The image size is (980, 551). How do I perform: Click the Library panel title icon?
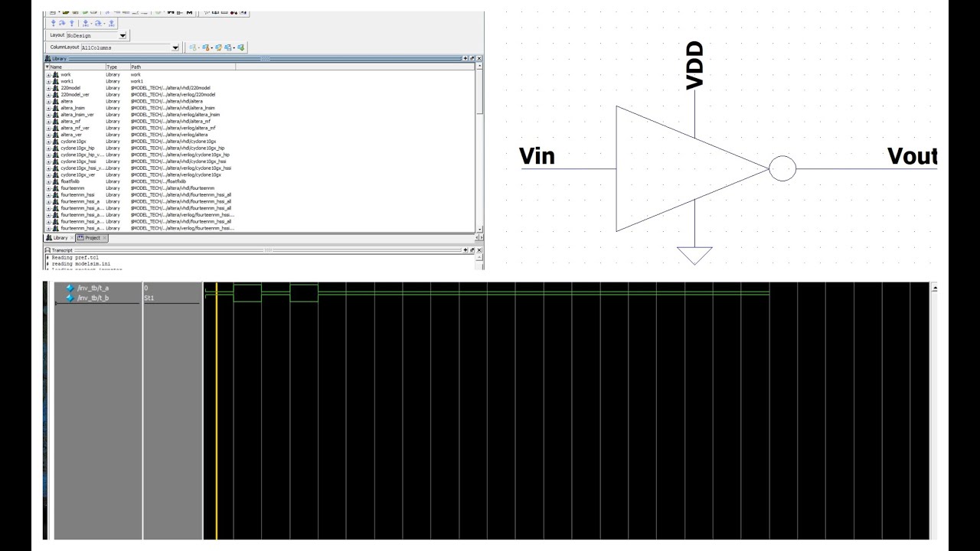coord(47,58)
